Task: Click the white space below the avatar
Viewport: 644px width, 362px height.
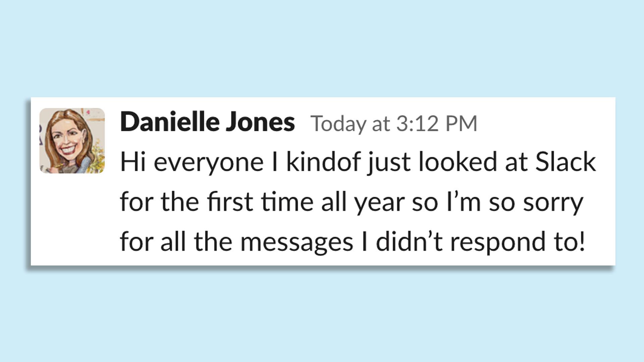Action: pyautogui.click(x=72, y=218)
